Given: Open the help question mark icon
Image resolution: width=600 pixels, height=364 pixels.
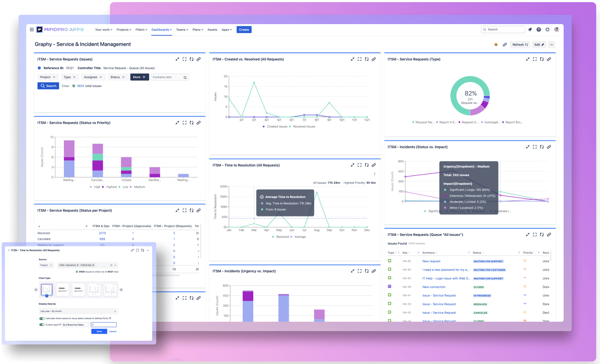Looking at the screenshot, I should (x=539, y=30).
